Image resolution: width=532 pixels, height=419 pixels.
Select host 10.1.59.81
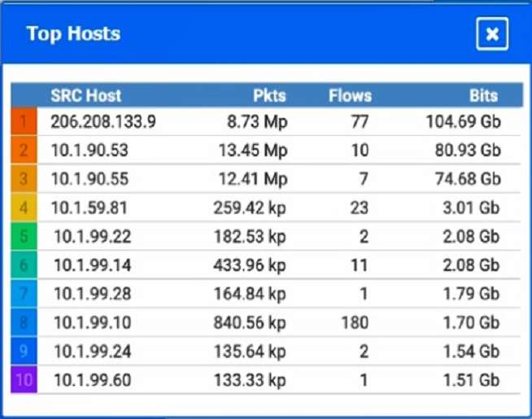(x=89, y=207)
